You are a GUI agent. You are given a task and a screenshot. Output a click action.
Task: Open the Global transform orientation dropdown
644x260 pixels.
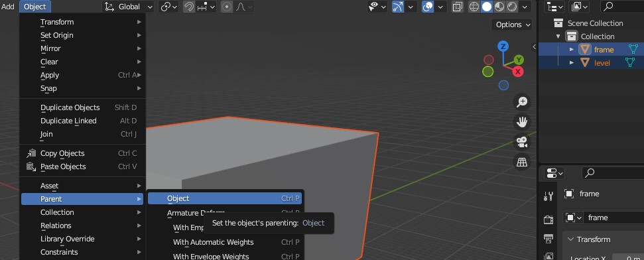tap(128, 7)
